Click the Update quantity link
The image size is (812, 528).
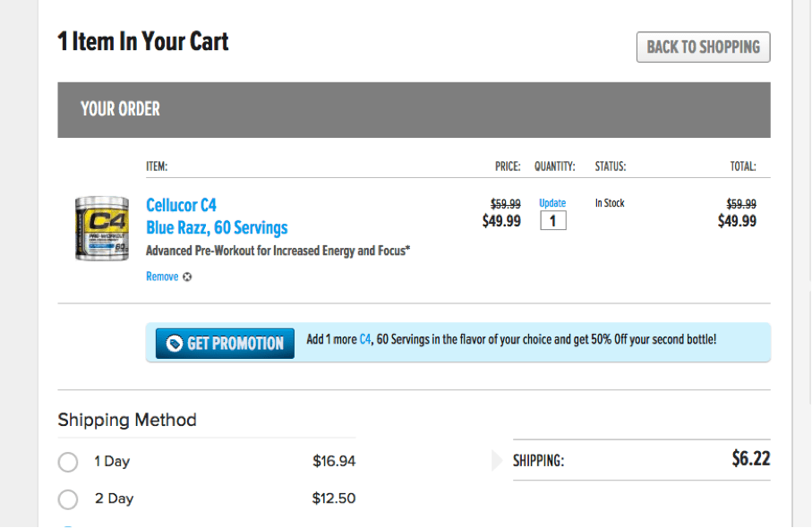tap(552, 203)
